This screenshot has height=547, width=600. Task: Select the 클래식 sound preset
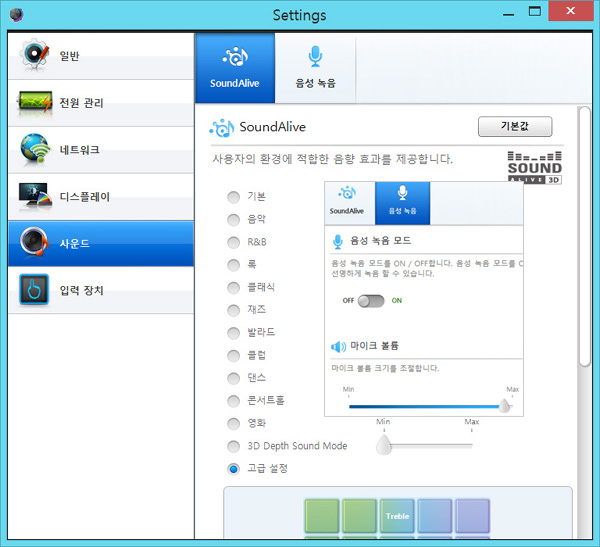pyautogui.click(x=233, y=287)
